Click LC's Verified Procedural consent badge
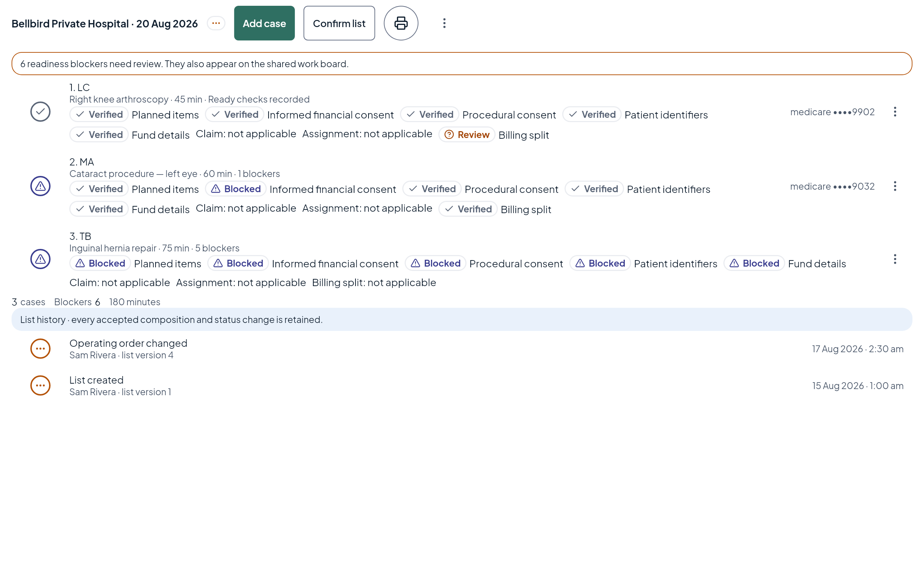Viewport: 924px width, 578px height. point(430,114)
